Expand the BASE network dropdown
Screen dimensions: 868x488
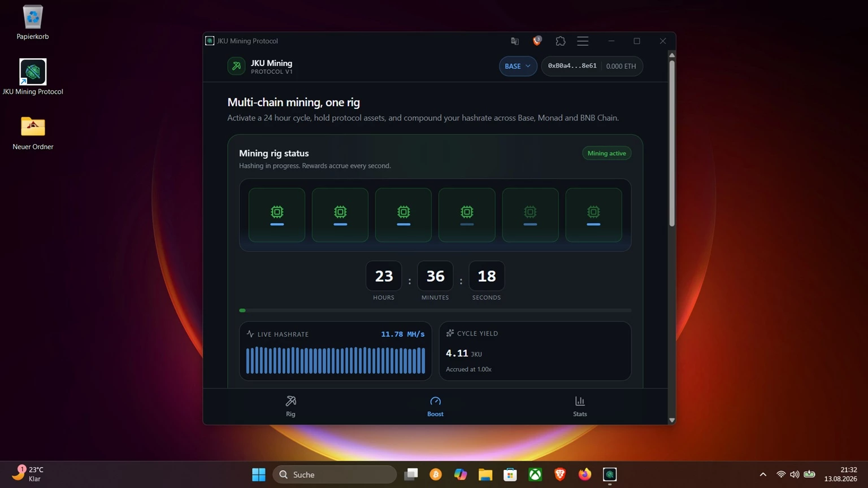(518, 66)
